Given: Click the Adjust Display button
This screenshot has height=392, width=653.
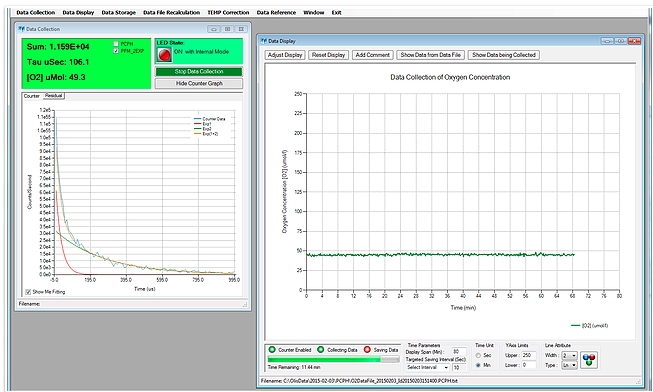Looking at the screenshot, I should [285, 55].
